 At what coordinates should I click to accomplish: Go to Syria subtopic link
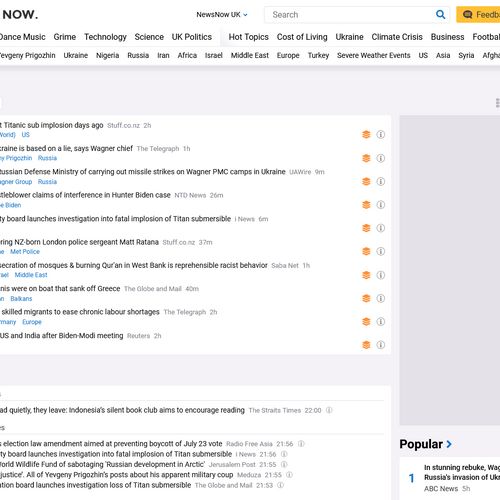coord(466,55)
